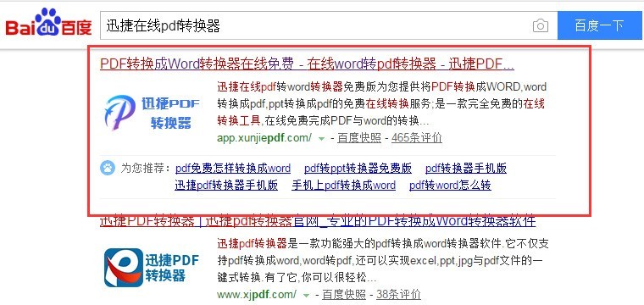Click the green URL app.xunjiepdf.com/
Image resolution: width=644 pixels, height=305 pixels.
264,138
